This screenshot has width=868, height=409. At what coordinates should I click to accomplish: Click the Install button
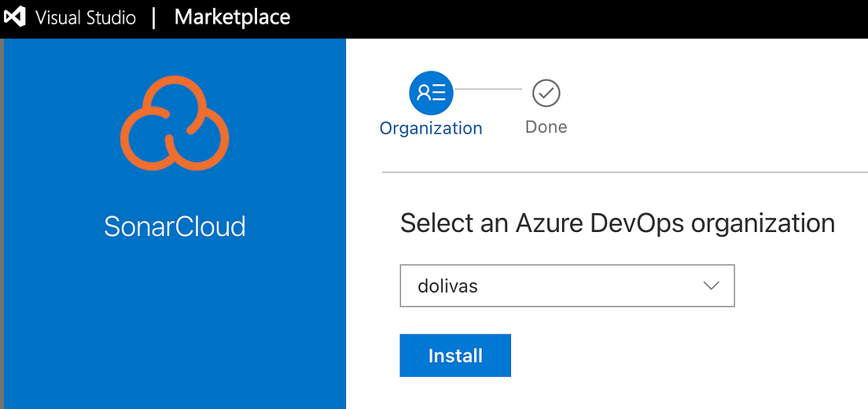[x=455, y=356]
